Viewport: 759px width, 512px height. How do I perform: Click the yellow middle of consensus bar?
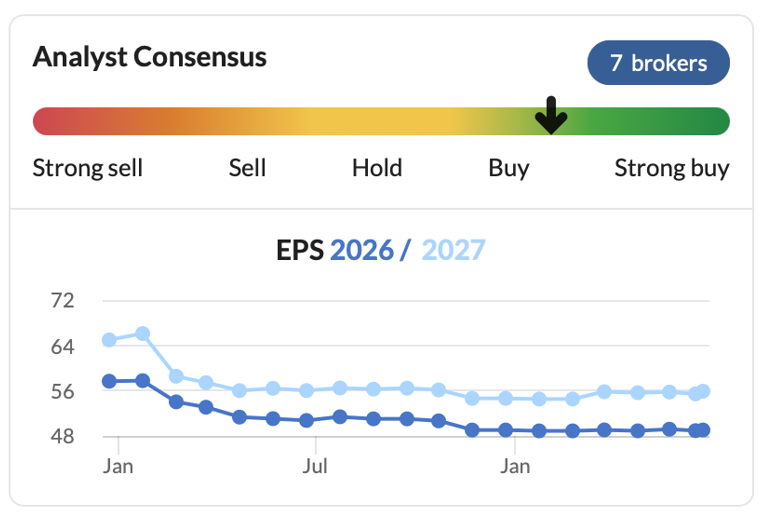tap(378, 121)
